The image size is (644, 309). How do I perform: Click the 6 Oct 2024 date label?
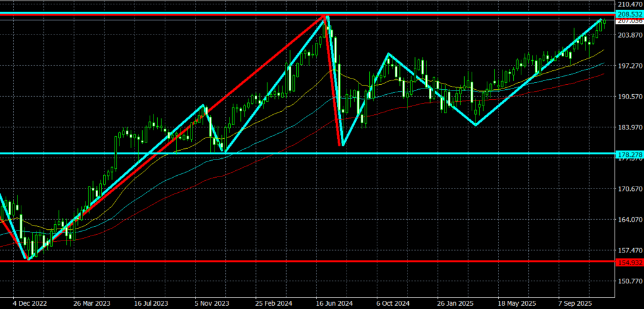pyautogui.click(x=393, y=301)
